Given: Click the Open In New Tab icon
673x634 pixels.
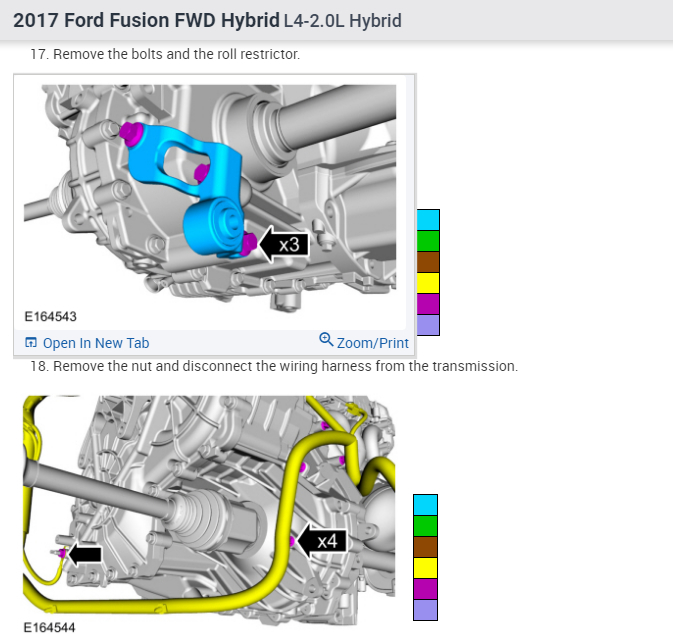Looking at the screenshot, I should [31, 343].
